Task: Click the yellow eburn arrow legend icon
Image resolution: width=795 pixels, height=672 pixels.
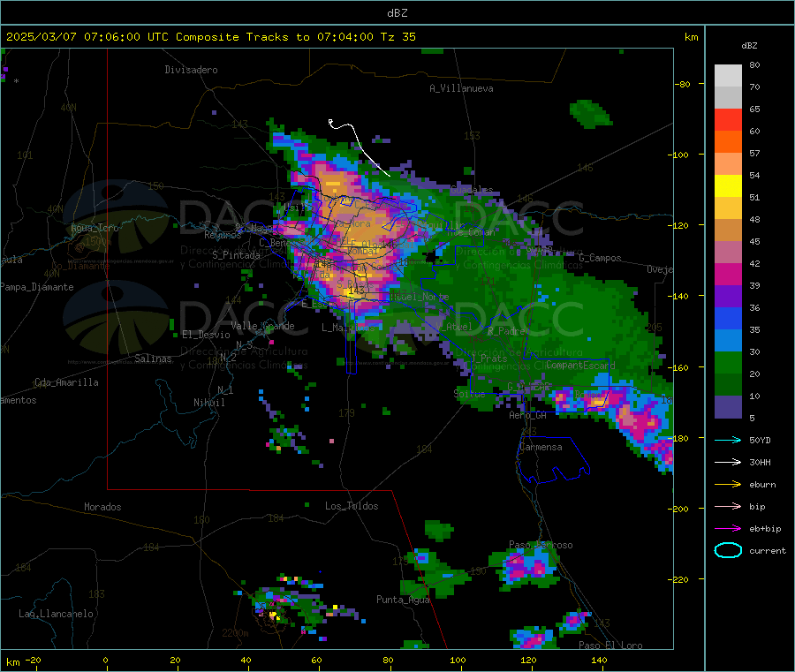Action: click(728, 485)
